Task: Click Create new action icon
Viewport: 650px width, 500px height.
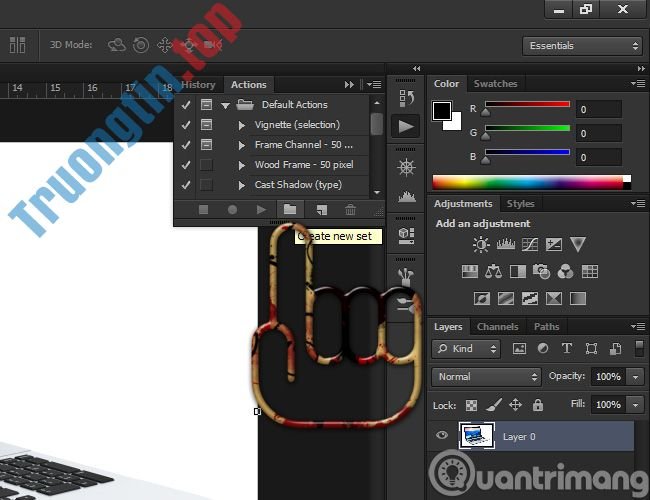Action: pos(321,210)
